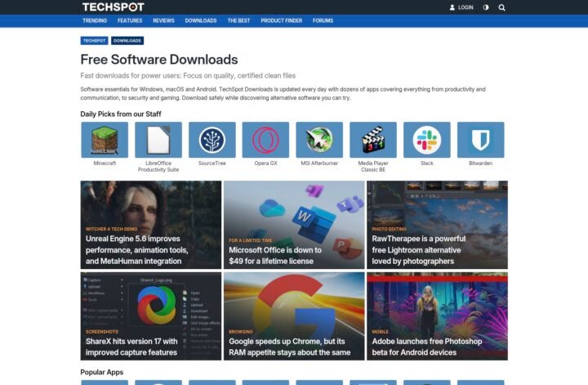Screen dimensions: 588x385
Task: Click the Bitwarden text label
Action: 481,163
